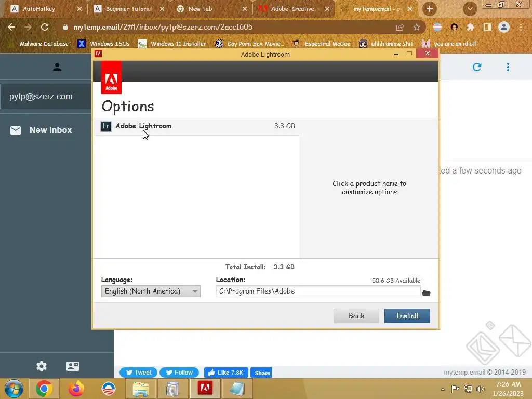Refresh the mytemp.email inbox
This screenshot has height=399, width=532.
click(x=477, y=67)
